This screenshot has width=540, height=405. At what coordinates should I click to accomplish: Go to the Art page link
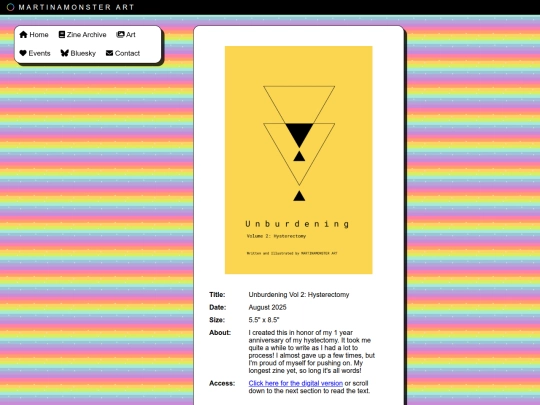[126, 34]
